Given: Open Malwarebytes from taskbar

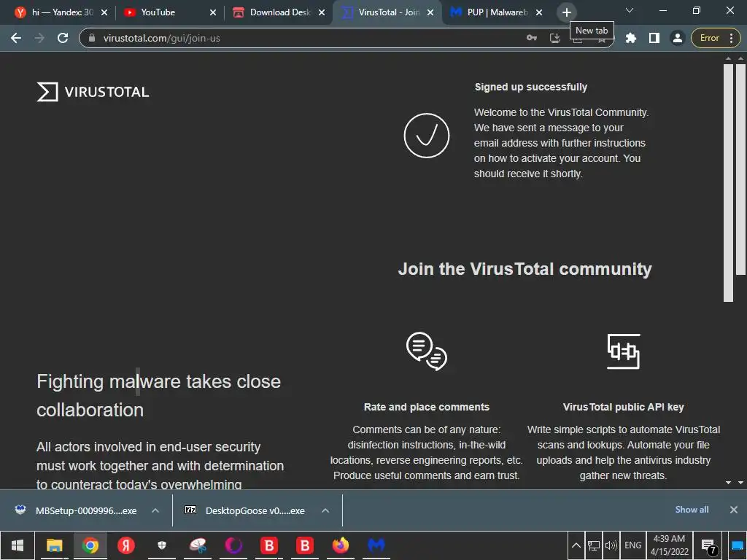Looking at the screenshot, I should 376,545.
